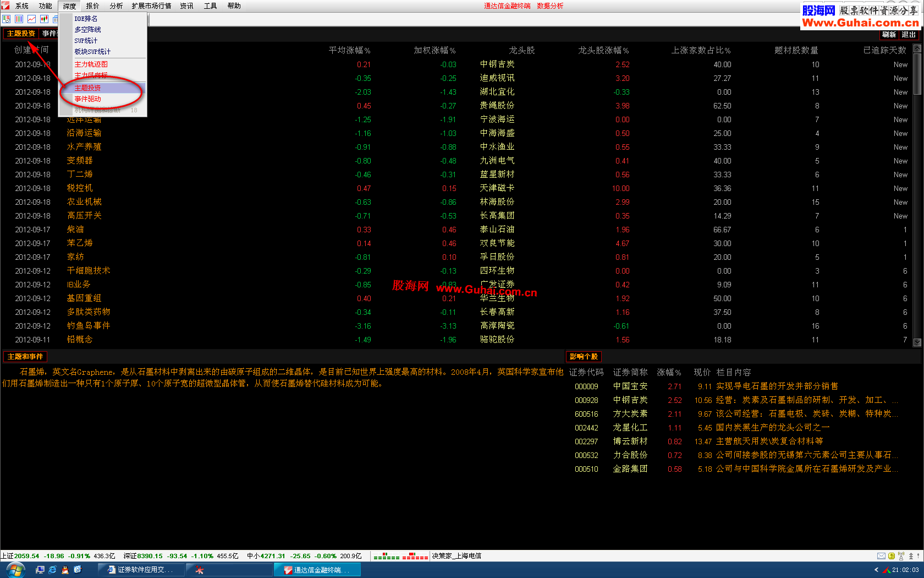924x578 pixels.
Task: Click 刷新 refresh button
Action: [889, 34]
